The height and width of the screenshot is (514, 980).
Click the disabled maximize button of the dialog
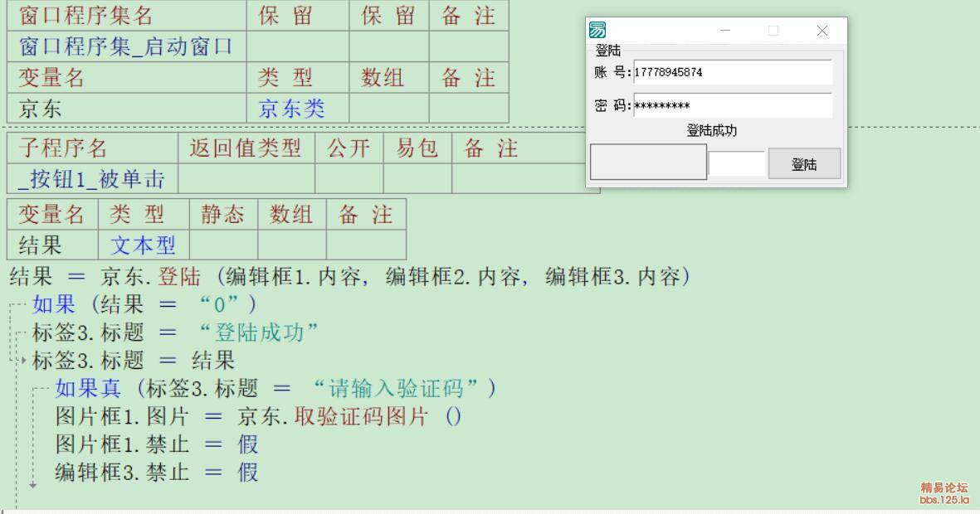(x=773, y=31)
